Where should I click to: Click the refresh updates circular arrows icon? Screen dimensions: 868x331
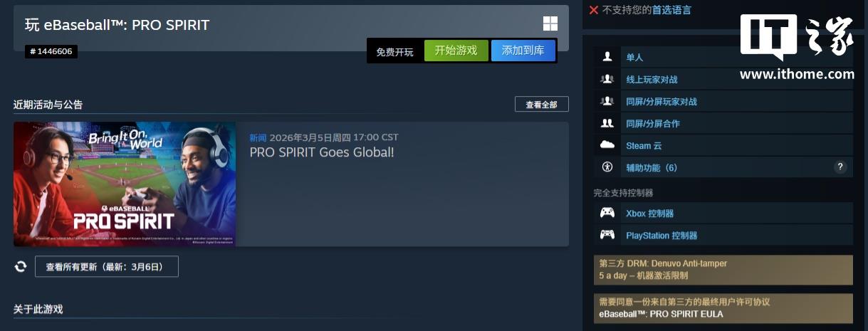[21, 266]
